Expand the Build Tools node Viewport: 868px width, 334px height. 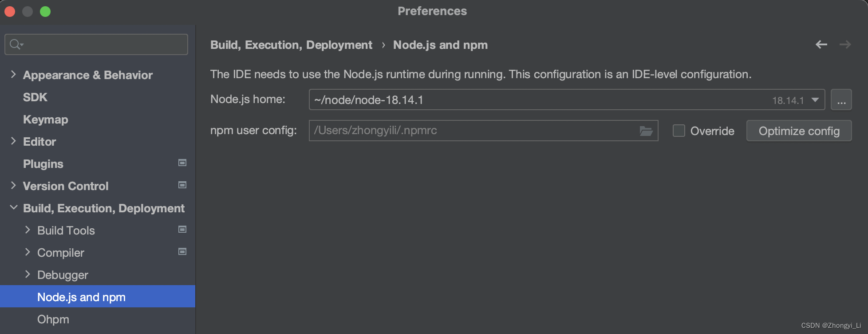tap(28, 230)
